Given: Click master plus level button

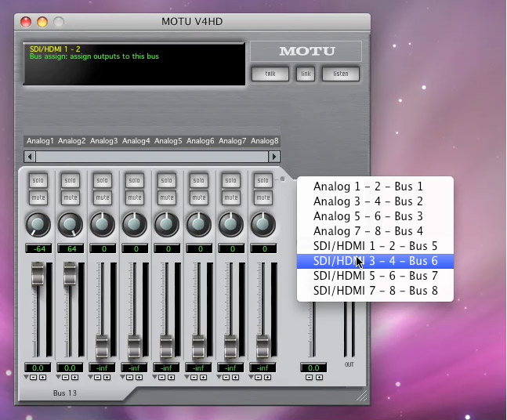Looking at the screenshot, I should click(319, 378).
